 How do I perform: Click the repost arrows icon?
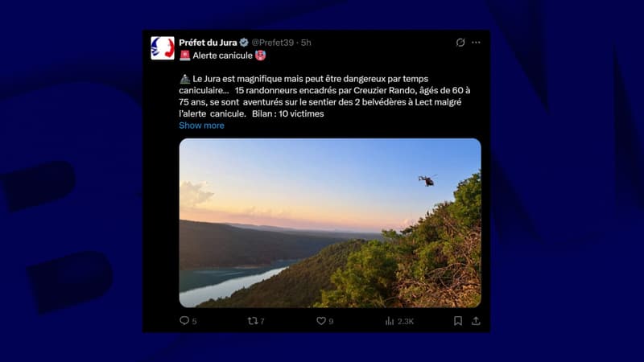coord(253,321)
